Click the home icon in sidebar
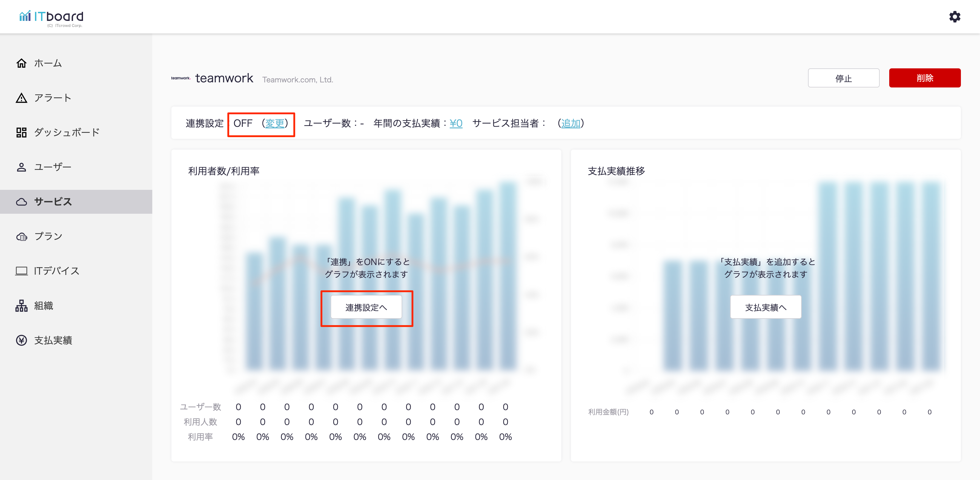 (21, 63)
